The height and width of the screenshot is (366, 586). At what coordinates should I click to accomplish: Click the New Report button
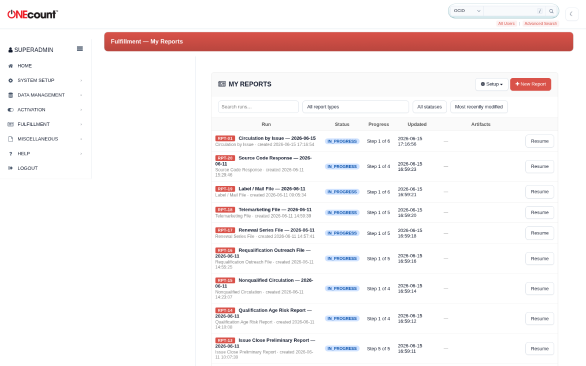pos(530,84)
